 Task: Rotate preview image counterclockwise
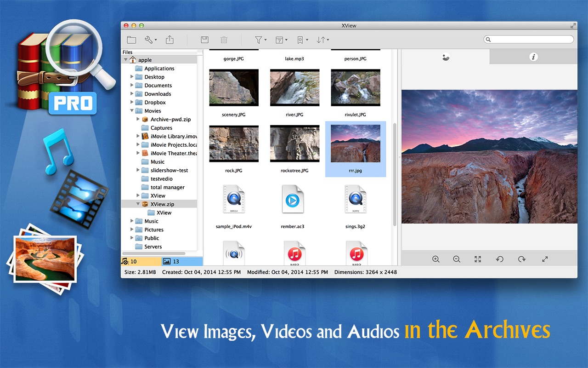(x=500, y=259)
